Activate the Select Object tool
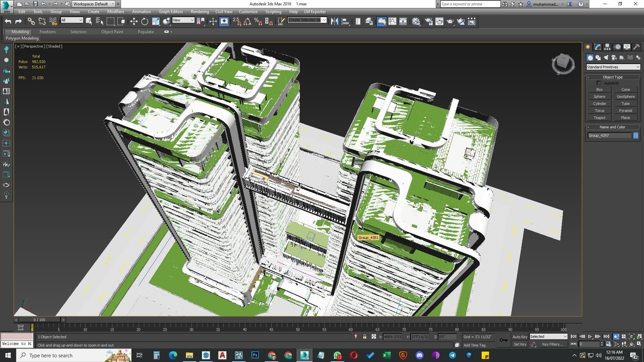Viewport: 644px width, 362px height. [89, 21]
